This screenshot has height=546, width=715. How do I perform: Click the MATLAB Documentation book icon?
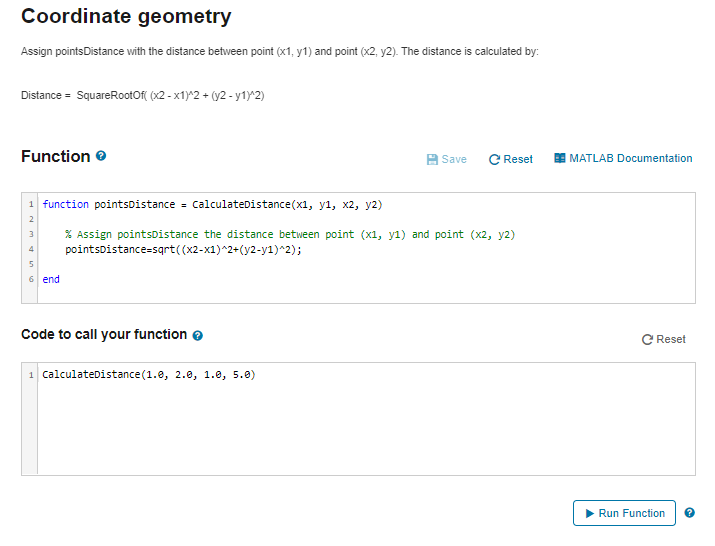coord(560,158)
